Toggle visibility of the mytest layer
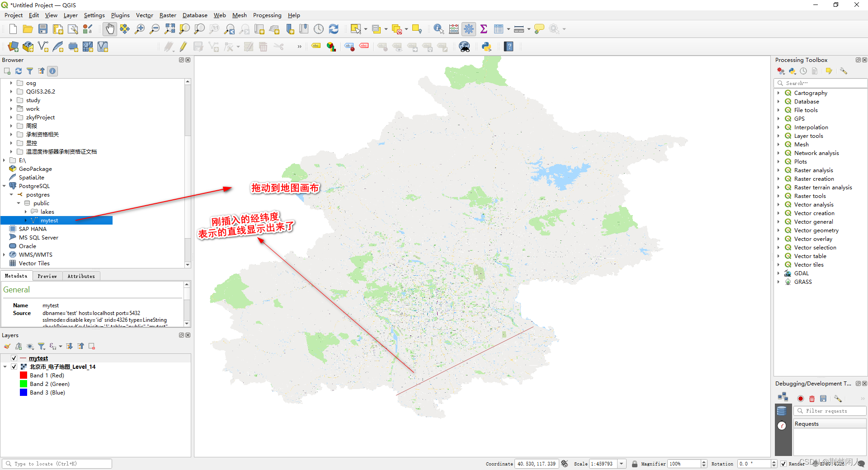The width and height of the screenshot is (868, 470). click(14, 357)
